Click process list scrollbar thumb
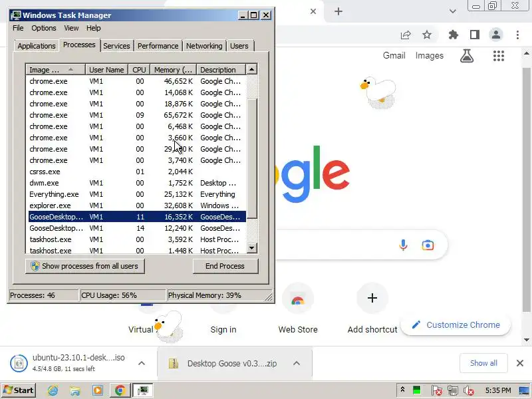Viewport: 532px width, 399px height. tap(252, 158)
